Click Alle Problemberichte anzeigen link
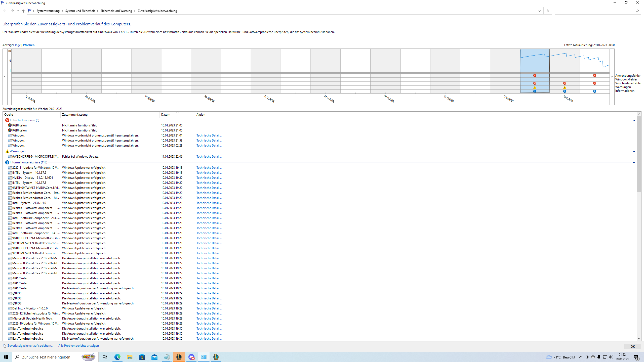This screenshot has width=644, height=362. coord(78,346)
